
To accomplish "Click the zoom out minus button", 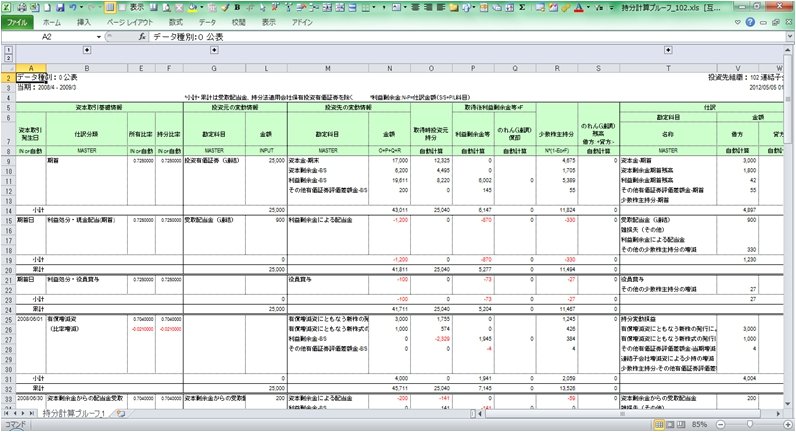I will click(x=720, y=424).
